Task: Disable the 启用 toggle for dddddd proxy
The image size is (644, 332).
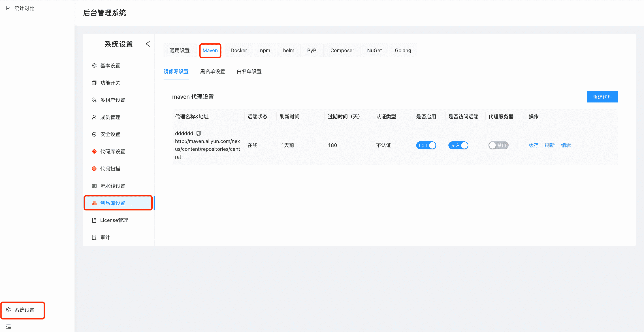Action: click(426, 145)
